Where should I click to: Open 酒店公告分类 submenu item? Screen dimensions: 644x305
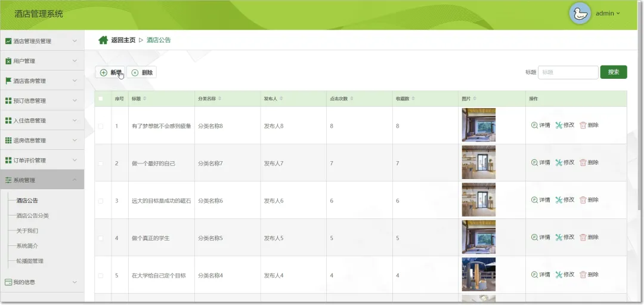click(32, 216)
